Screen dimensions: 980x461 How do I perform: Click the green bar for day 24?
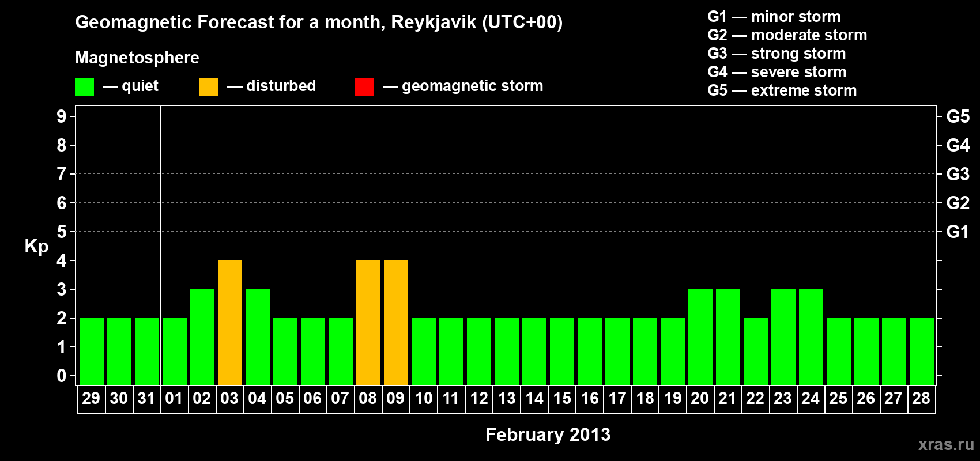(x=811, y=337)
